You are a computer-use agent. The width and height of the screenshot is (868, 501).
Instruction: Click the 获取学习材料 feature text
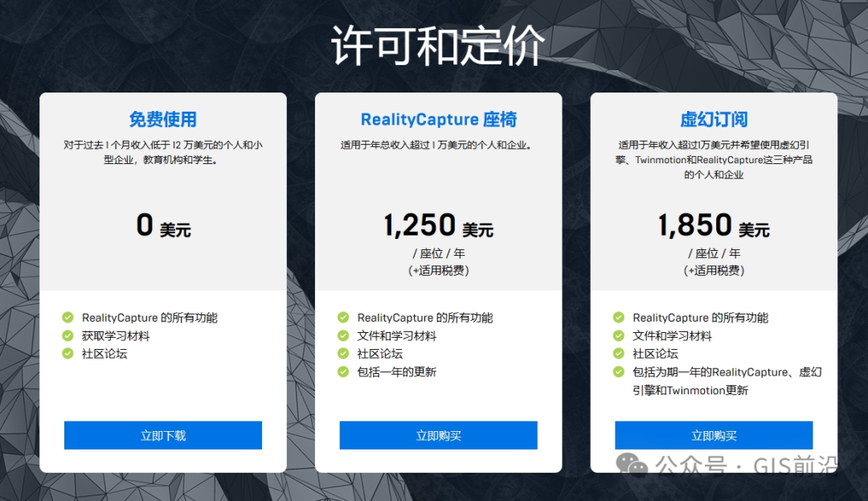point(116,335)
